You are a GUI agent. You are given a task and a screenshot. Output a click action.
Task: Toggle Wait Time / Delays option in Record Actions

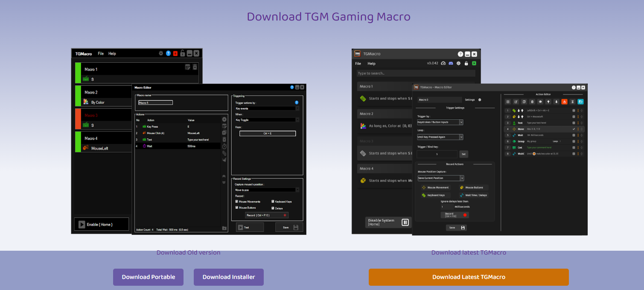click(x=473, y=195)
